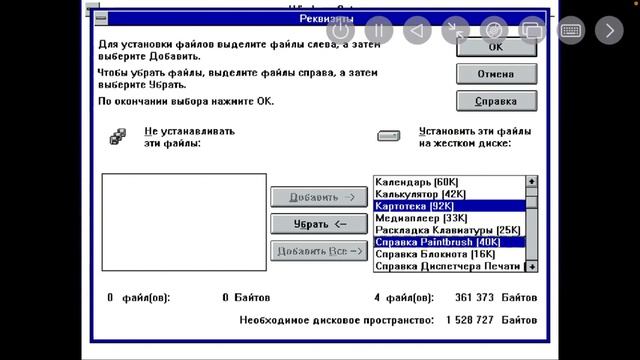This screenshot has height=360, width=640.
Task: Select Картотека (92K) list entry
Action: click(x=450, y=206)
